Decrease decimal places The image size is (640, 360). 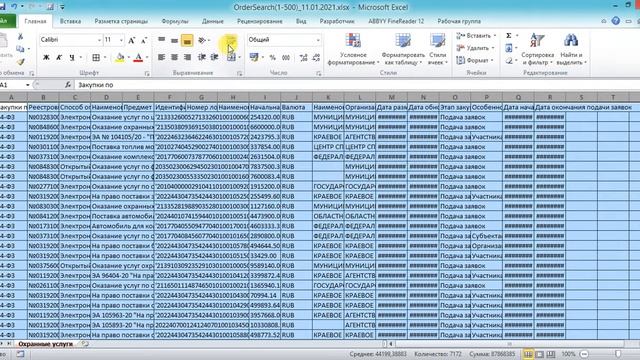pos(316,58)
